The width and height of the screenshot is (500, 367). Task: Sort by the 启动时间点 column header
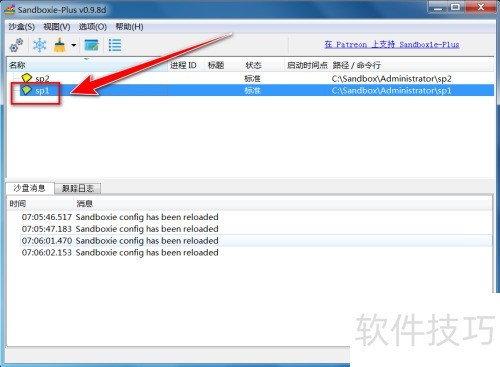[307, 65]
